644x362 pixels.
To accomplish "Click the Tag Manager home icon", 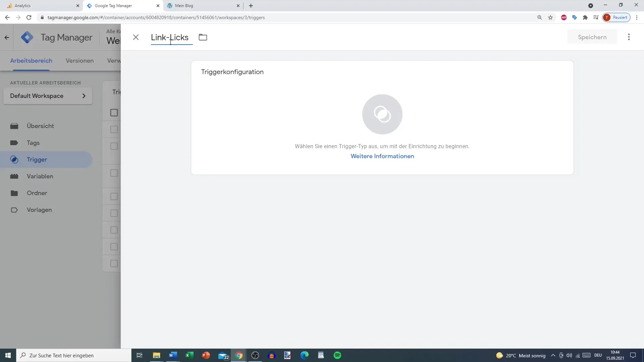I will (27, 37).
